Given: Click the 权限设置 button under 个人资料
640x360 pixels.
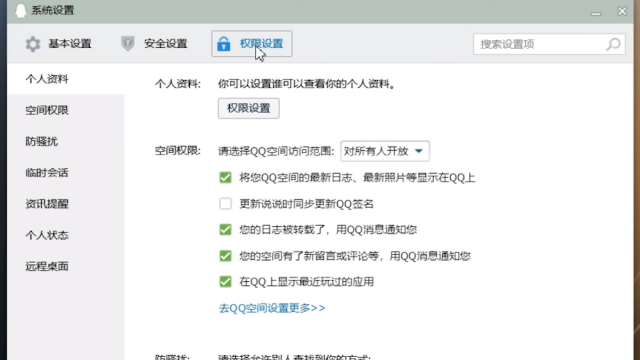Looking at the screenshot, I should (x=249, y=108).
